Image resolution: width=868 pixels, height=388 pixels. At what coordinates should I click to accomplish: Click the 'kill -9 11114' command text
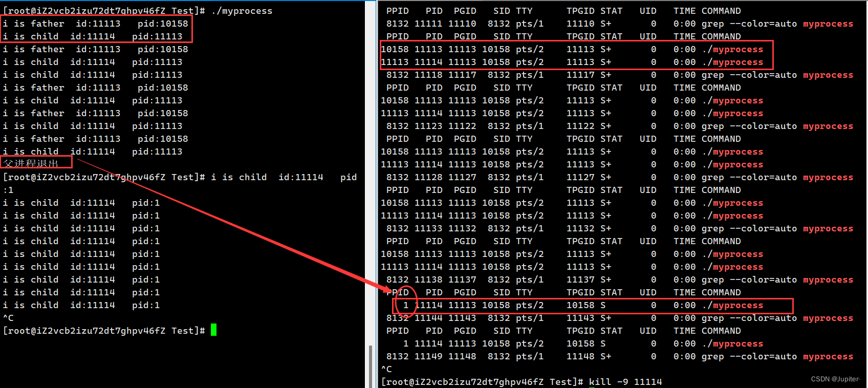coord(625,382)
